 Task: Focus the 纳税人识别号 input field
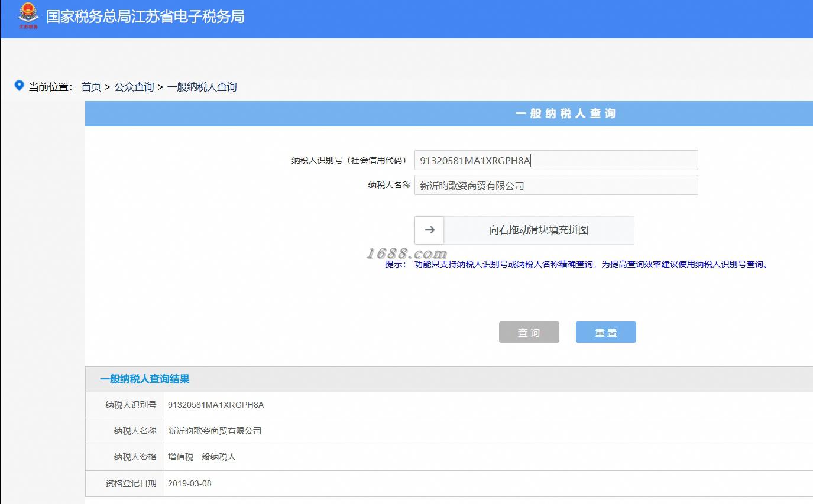tap(556, 160)
